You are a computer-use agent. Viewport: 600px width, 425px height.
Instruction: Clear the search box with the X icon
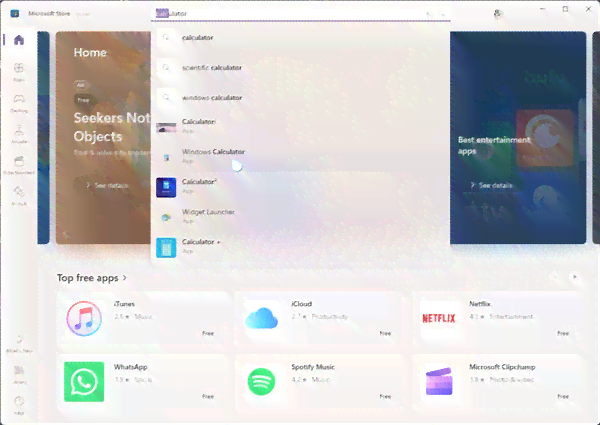click(x=429, y=14)
